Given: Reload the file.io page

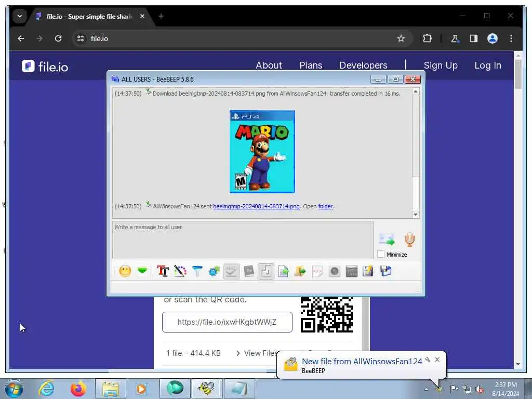Looking at the screenshot, I should [x=58, y=38].
